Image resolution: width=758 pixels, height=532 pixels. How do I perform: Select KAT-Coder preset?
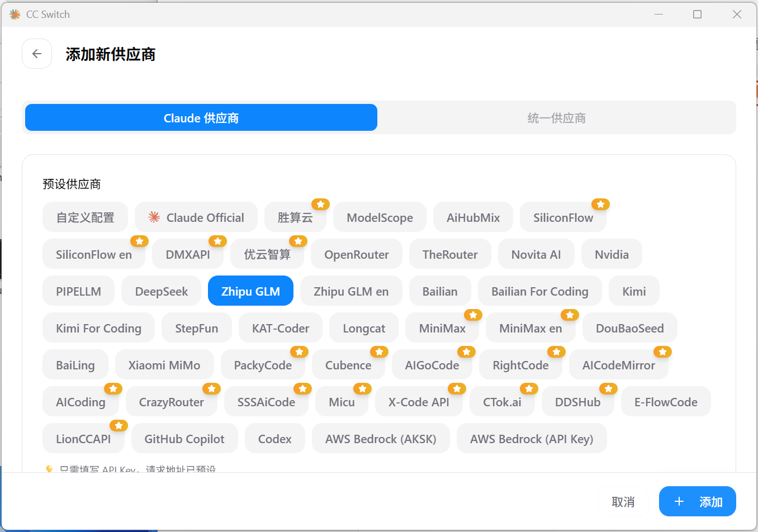click(281, 327)
